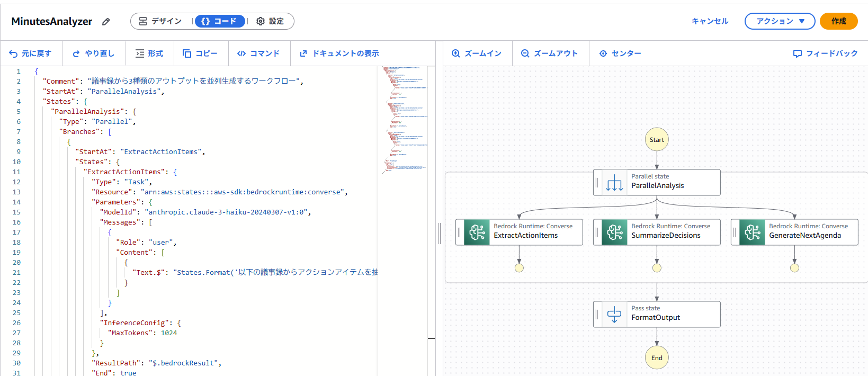Select the Start node in the graph
The height and width of the screenshot is (376, 868).
click(x=657, y=140)
